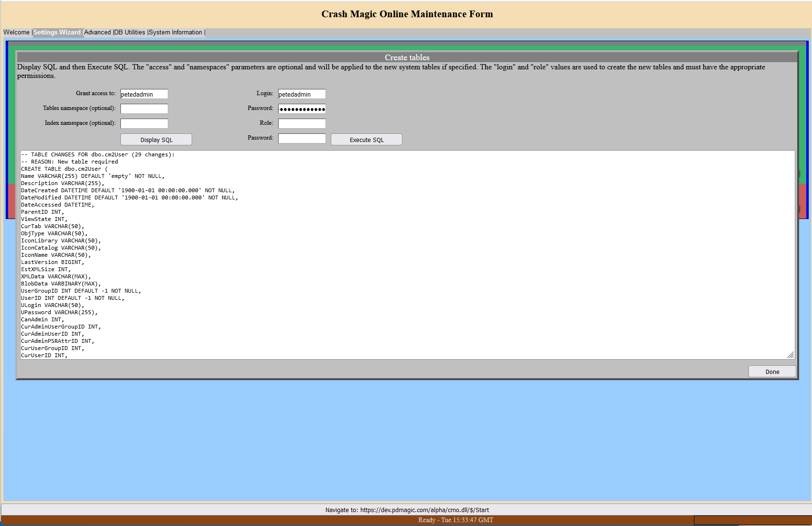812x526 pixels.
Task: Focus the Role input field
Action: pyautogui.click(x=302, y=124)
